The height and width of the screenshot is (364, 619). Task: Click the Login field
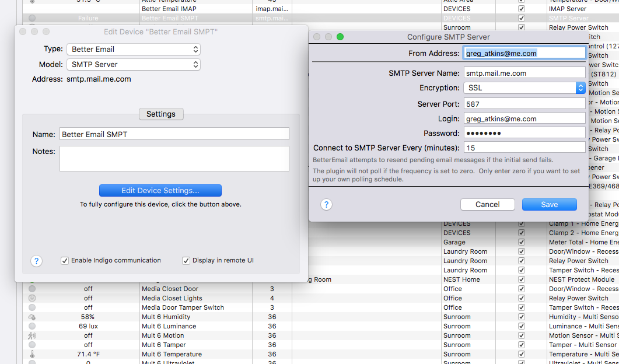coord(524,119)
